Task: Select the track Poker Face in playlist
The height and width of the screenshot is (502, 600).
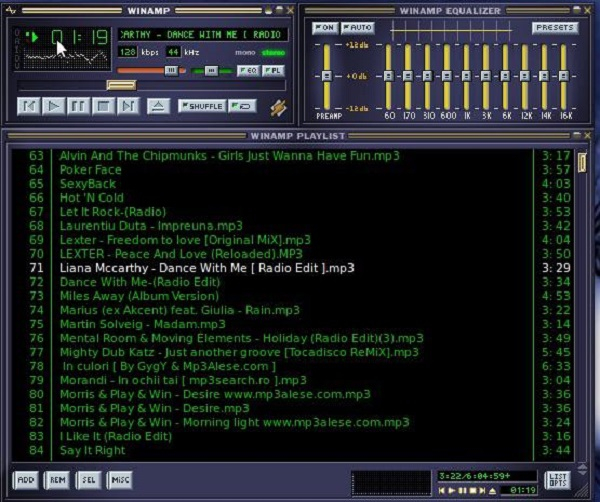Action: pos(90,170)
